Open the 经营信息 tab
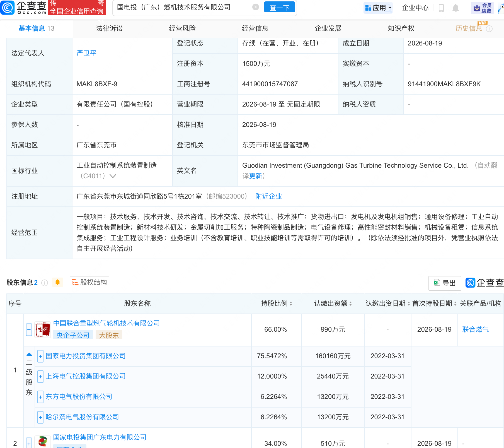 pos(255,28)
